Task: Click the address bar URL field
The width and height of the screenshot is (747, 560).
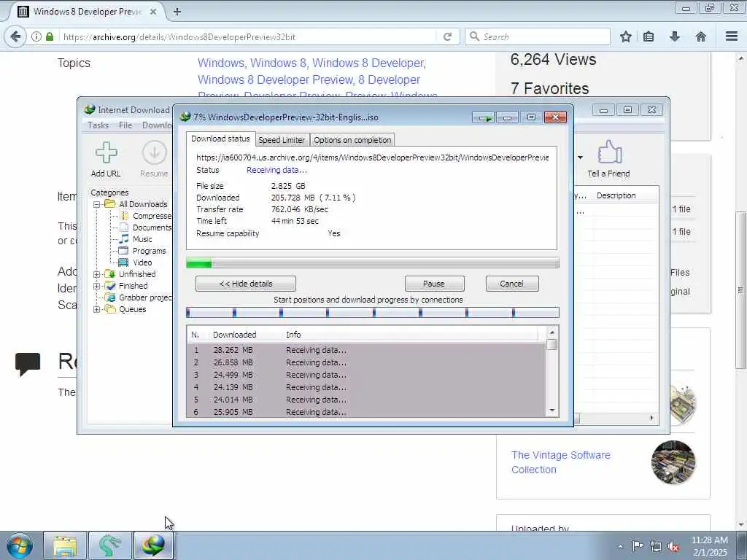Action: [248, 36]
